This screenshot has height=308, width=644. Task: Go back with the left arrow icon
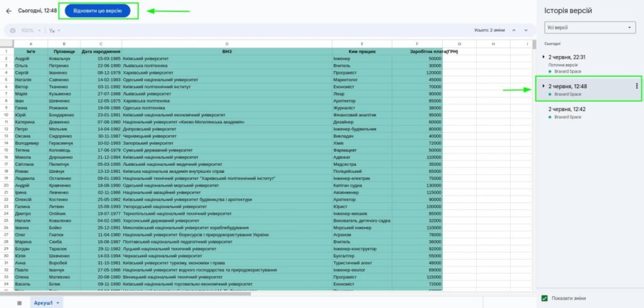(x=9, y=11)
